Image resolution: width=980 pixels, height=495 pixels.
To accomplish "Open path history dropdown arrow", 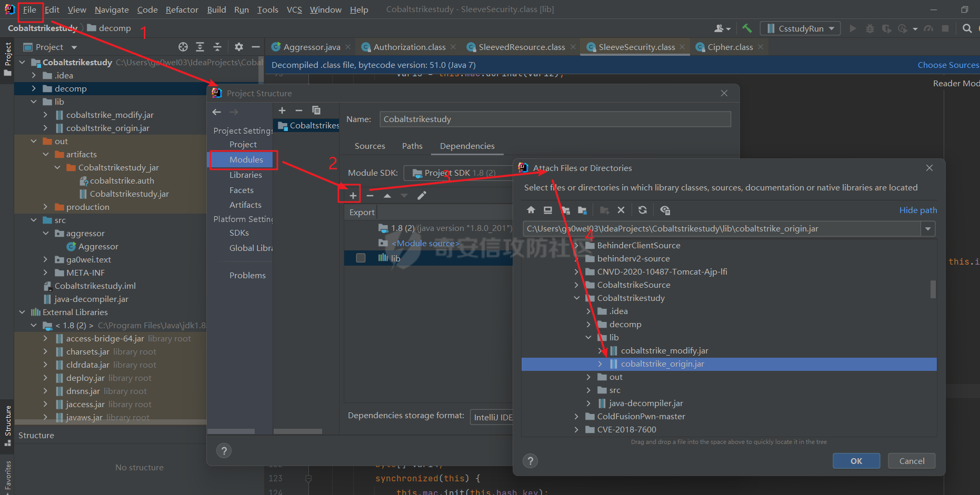I will (x=928, y=229).
